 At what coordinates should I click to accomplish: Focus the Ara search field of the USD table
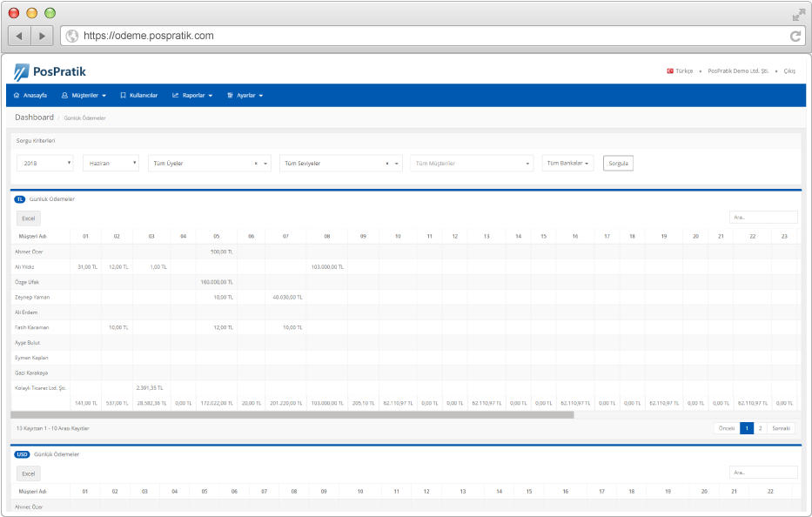coord(763,473)
